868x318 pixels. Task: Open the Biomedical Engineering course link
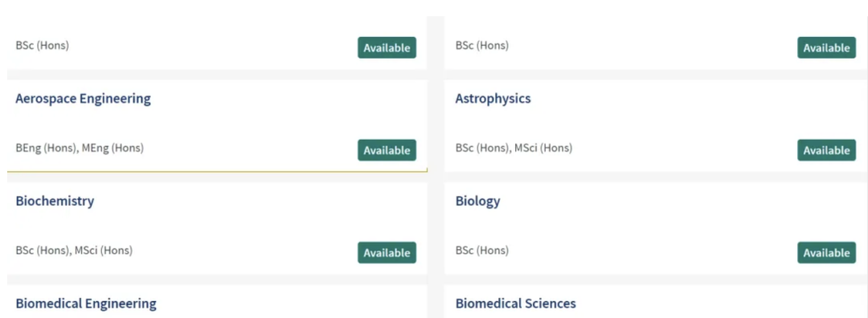[x=86, y=304]
